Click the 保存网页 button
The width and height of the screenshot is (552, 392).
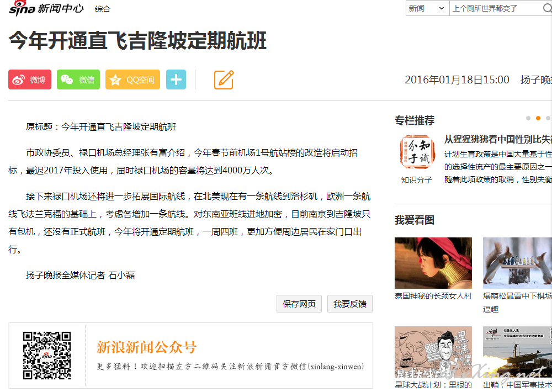tap(299, 304)
